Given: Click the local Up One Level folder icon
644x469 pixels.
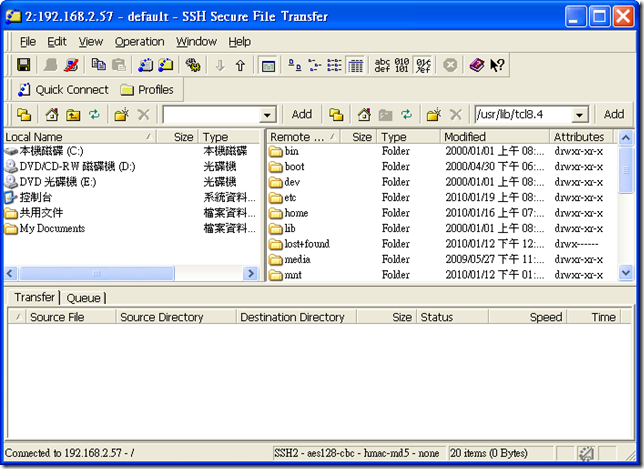Looking at the screenshot, I should pyautogui.click(x=73, y=115).
